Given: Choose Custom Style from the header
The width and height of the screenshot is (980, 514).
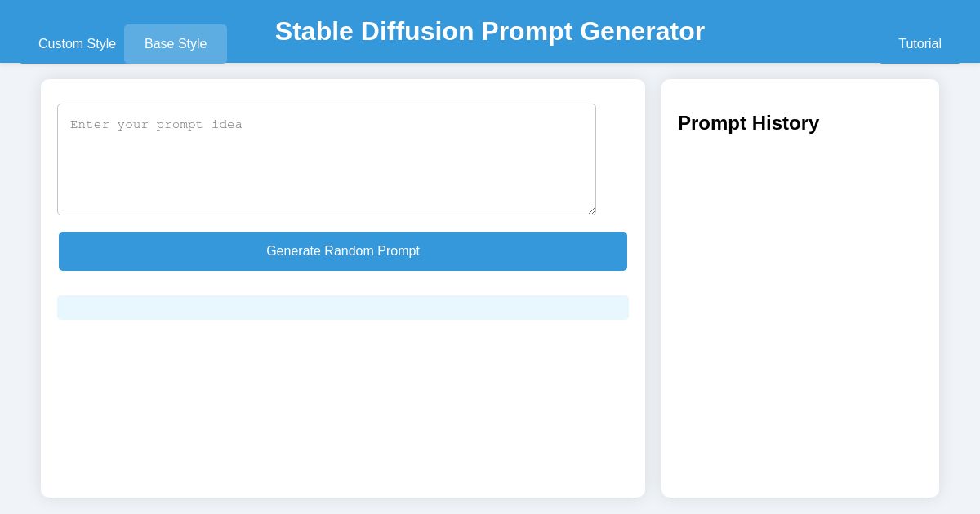Looking at the screenshot, I should (x=77, y=44).
